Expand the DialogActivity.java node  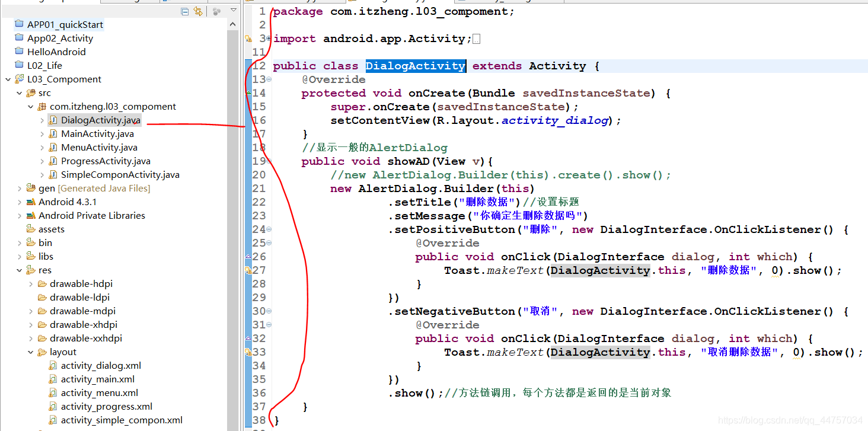(42, 120)
